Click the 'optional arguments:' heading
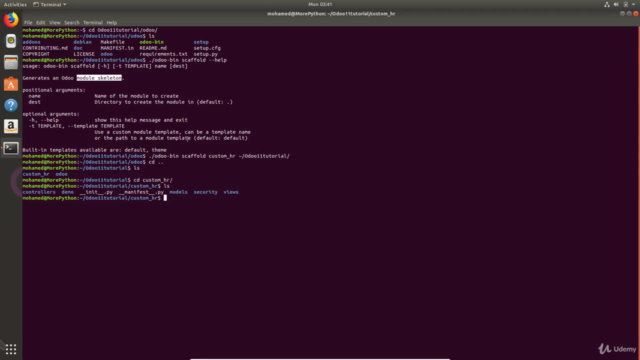640x360 pixels. [x=51, y=114]
